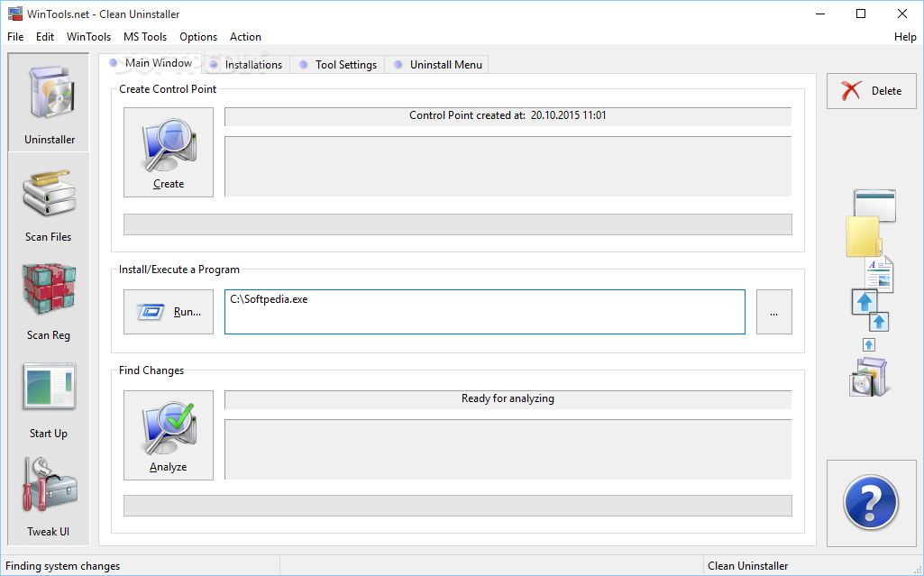Click the largest blue up-arrow graphic
The width and height of the screenshot is (924, 576).
tap(865, 302)
